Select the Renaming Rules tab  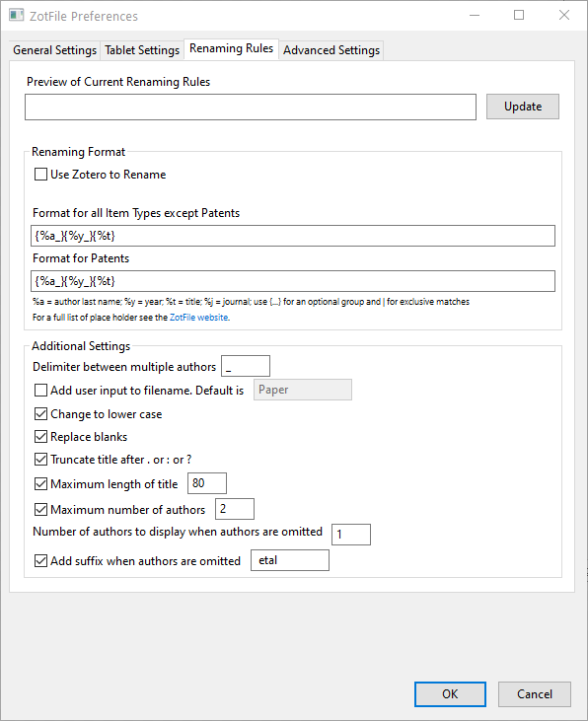232,48
